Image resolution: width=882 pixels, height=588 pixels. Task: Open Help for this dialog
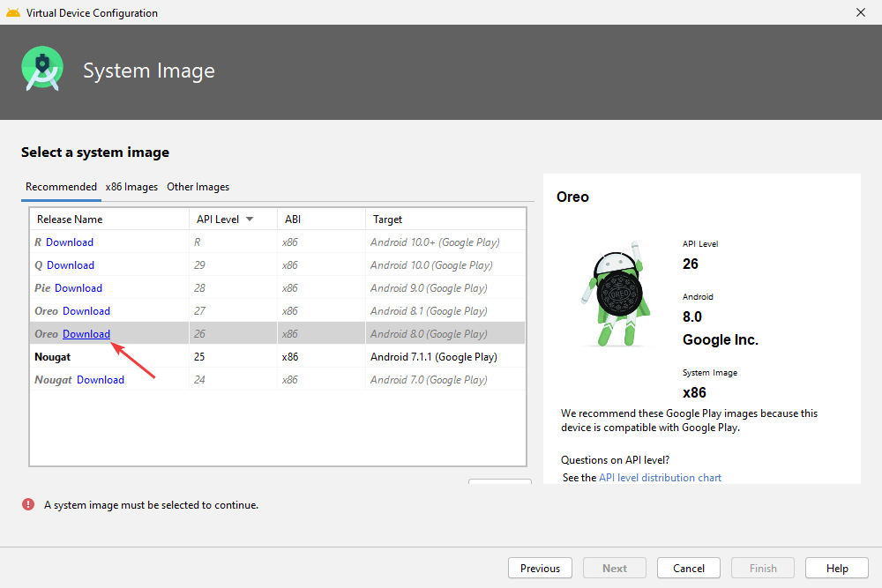click(837, 569)
